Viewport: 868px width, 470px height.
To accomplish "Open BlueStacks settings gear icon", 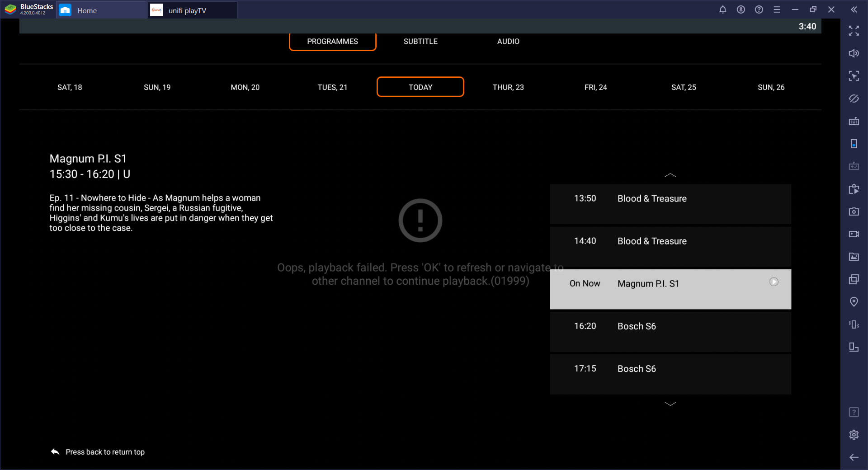I will pos(854,435).
